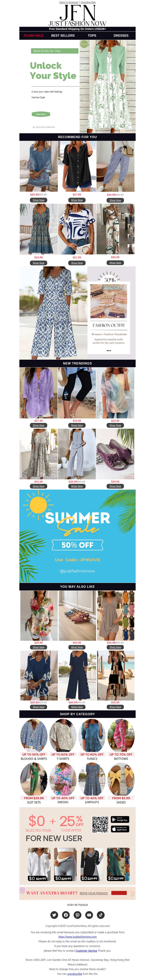155x980 pixels.
Task: Click Unsubscribe link at the top
Action: click(88, 2)
